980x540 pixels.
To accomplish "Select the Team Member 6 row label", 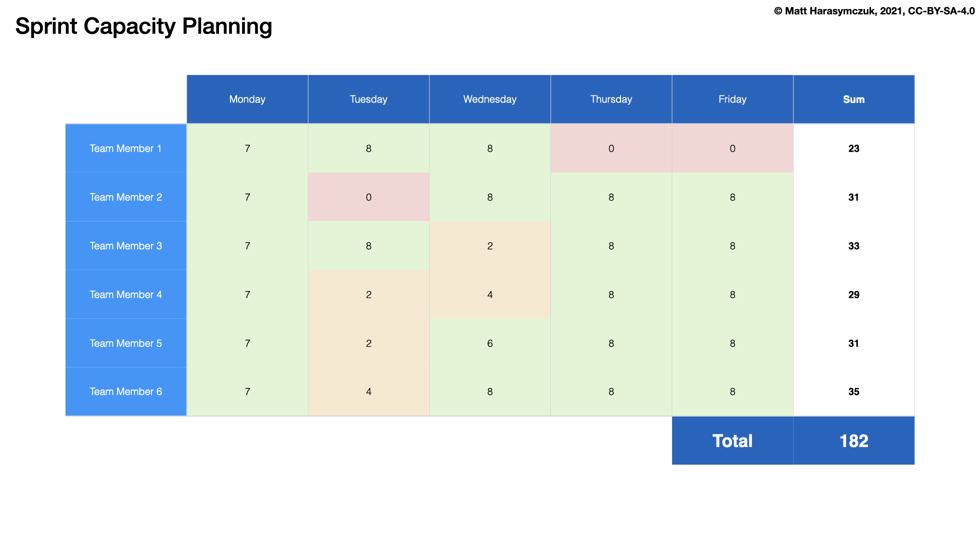I will click(x=125, y=391).
